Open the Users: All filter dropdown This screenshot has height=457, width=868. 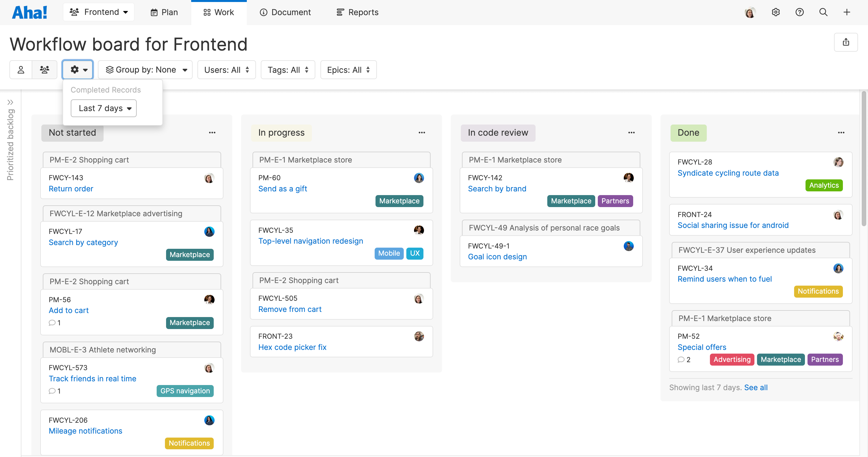click(227, 69)
